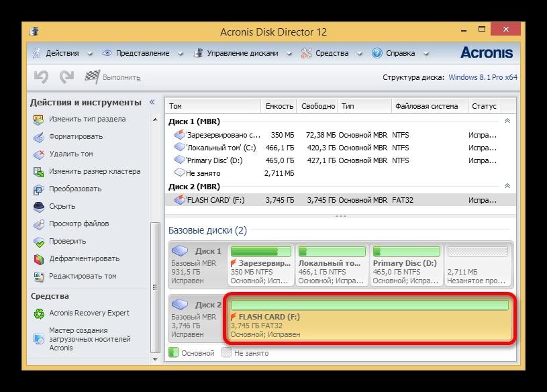Open the Средства dropdown arrow

(x=360, y=54)
